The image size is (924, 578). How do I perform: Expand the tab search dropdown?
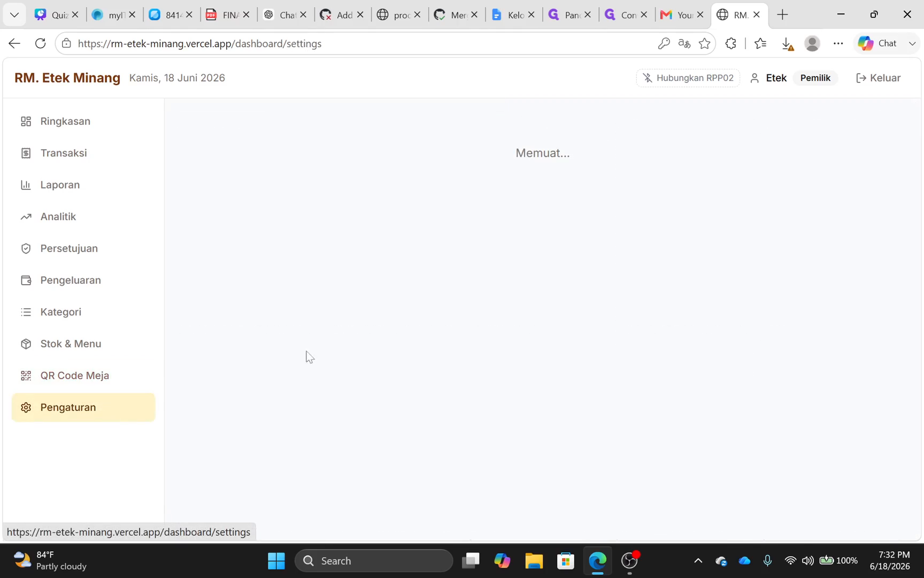tap(14, 14)
